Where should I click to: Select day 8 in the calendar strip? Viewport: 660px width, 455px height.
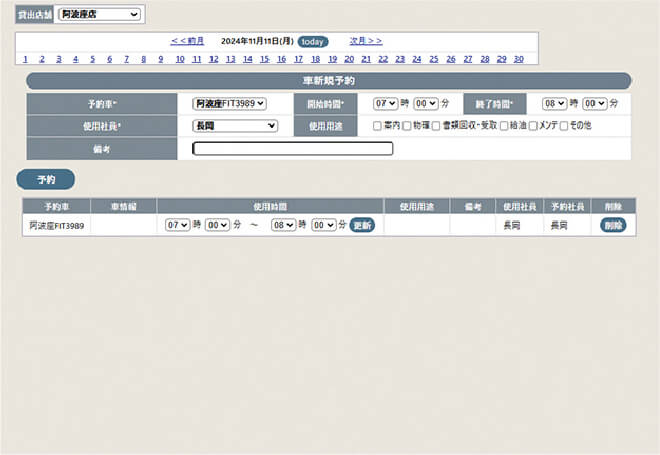tap(144, 59)
